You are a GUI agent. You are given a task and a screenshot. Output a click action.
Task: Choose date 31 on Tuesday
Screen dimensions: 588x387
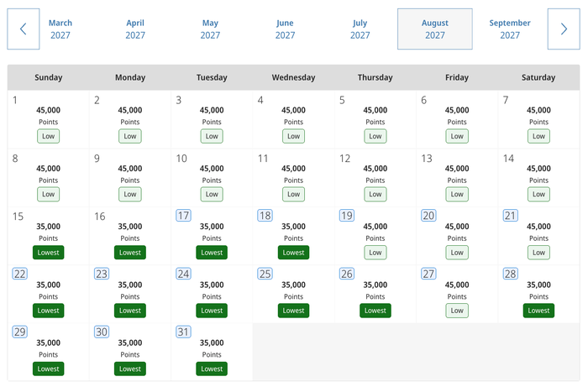[x=183, y=332]
